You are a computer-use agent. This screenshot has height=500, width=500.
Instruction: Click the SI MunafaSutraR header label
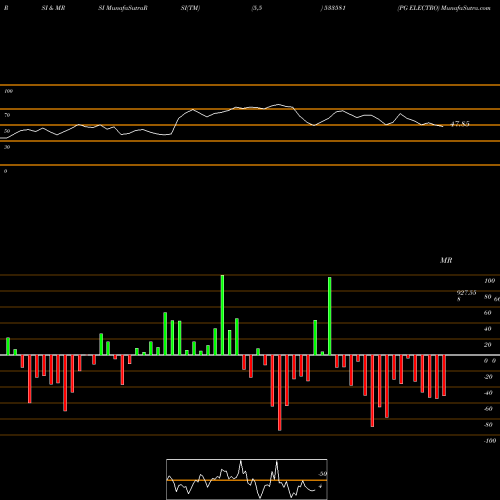[x=123, y=8]
